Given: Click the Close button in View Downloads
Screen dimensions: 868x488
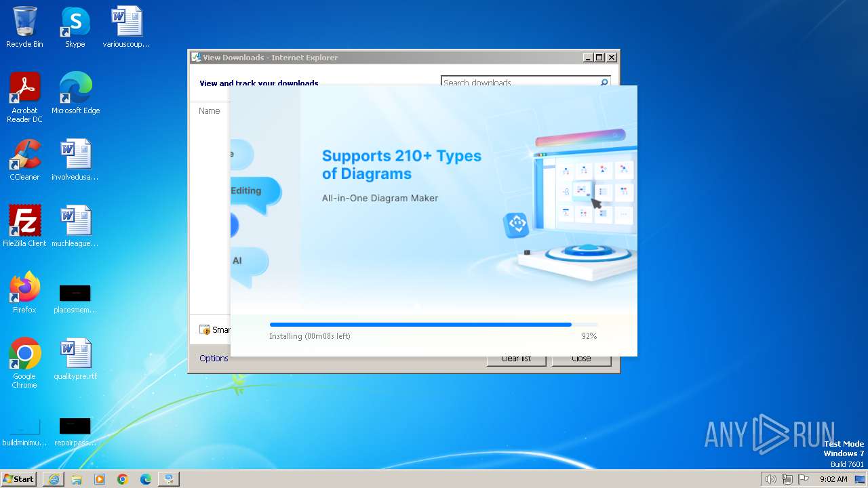Looking at the screenshot, I should pyautogui.click(x=581, y=359).
